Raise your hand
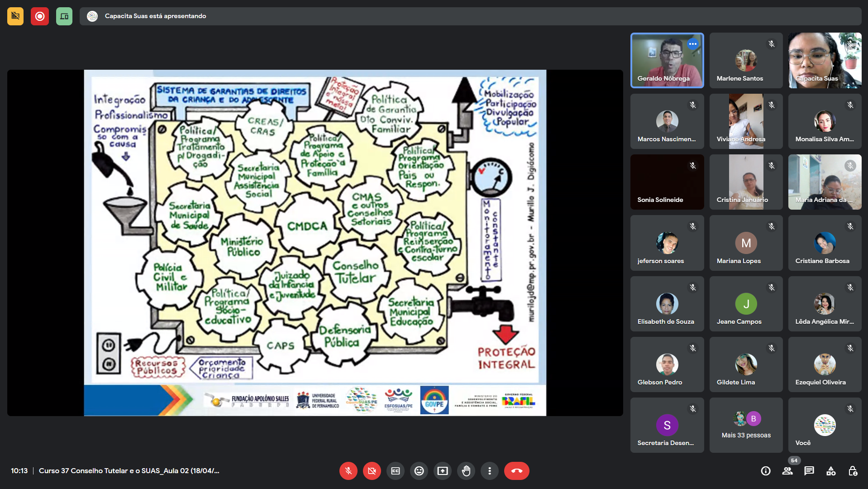Image resolution: width=868 pixels, height=489 pixels. click(466, 471)
